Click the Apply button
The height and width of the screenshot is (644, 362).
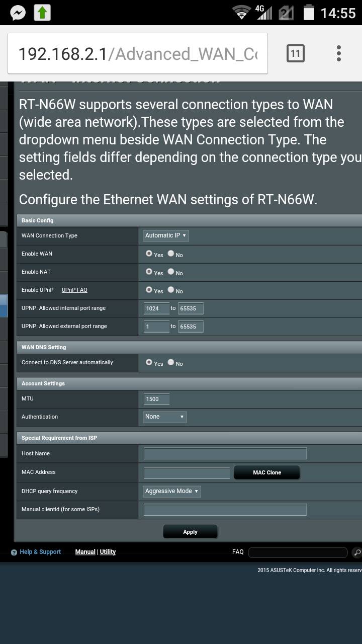pos(190,532)
